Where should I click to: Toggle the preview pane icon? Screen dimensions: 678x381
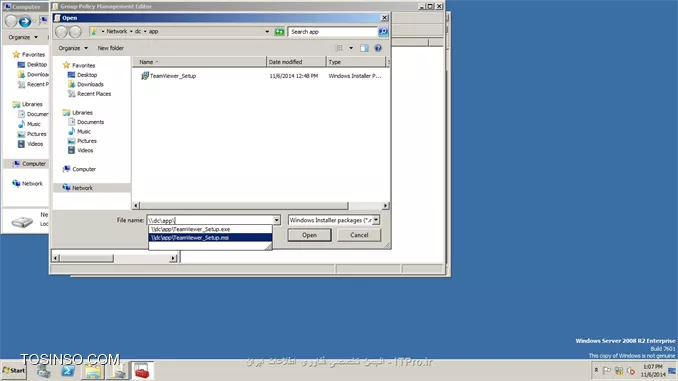point(364,48)
